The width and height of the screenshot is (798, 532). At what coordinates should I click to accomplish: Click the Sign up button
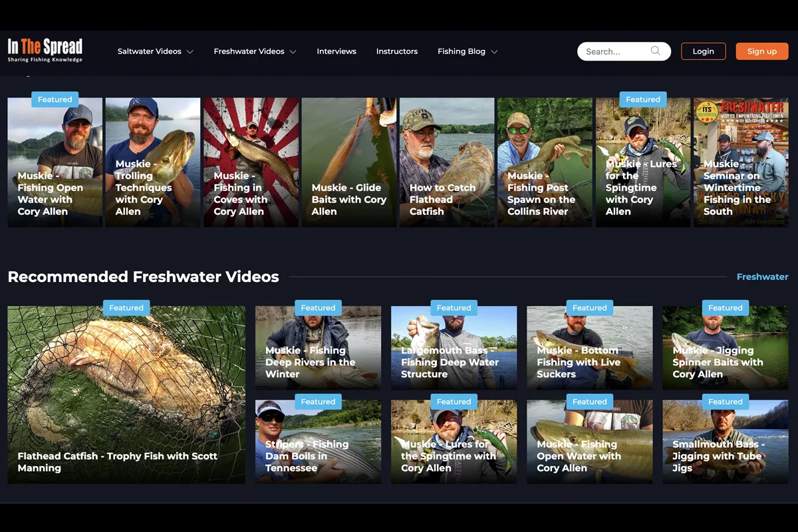click(761, 51)
